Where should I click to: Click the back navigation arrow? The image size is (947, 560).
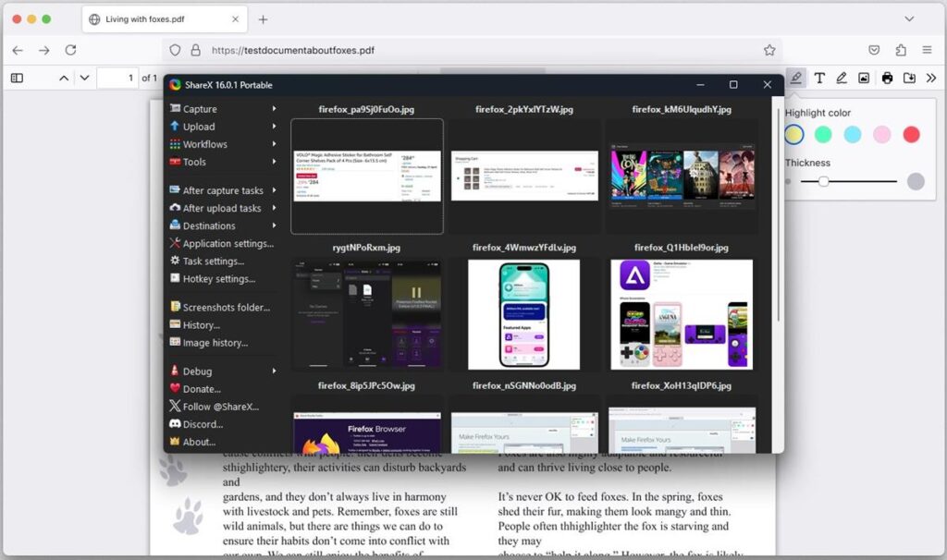click(x=17, y=51)
